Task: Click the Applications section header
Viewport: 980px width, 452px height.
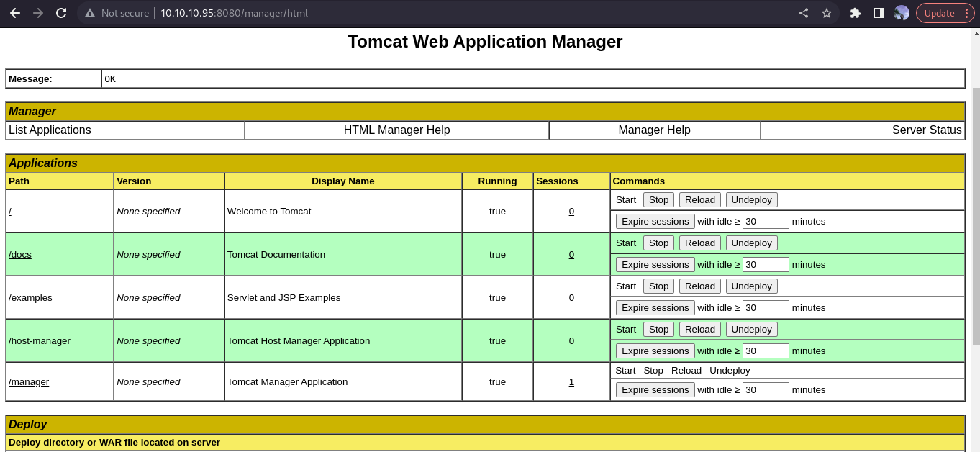Action: coord(485,163)
